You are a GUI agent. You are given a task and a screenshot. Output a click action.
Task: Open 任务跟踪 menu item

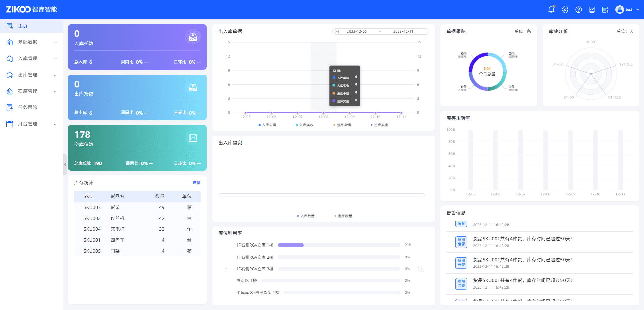click(x=32, y=107)
